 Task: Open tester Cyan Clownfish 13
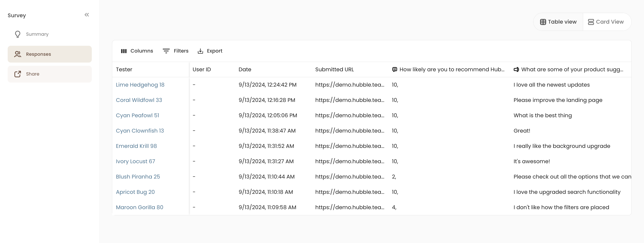coord(140,131)
